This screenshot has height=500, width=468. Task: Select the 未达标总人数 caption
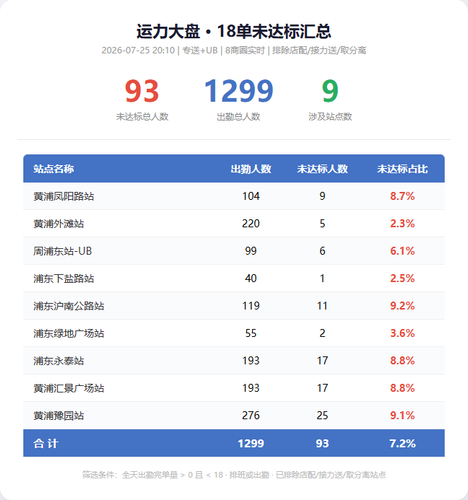142,117
